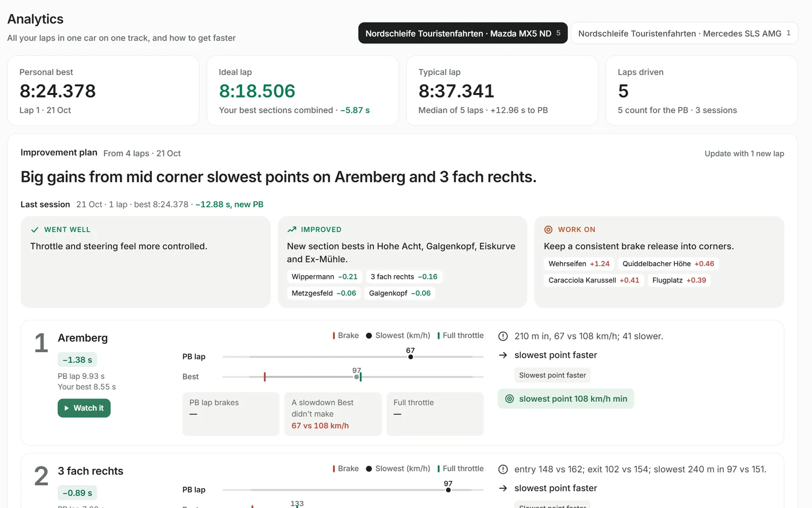Switch to the Mazda MX5 ND tab
This screenshot has height=508, width=812.
pyautogui.click(x=463, y=33)
